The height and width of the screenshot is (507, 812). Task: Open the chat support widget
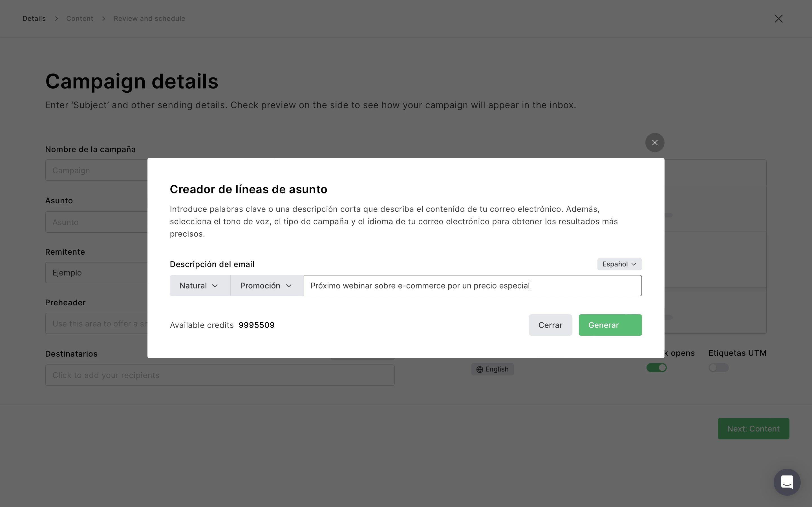click(787, 482)
